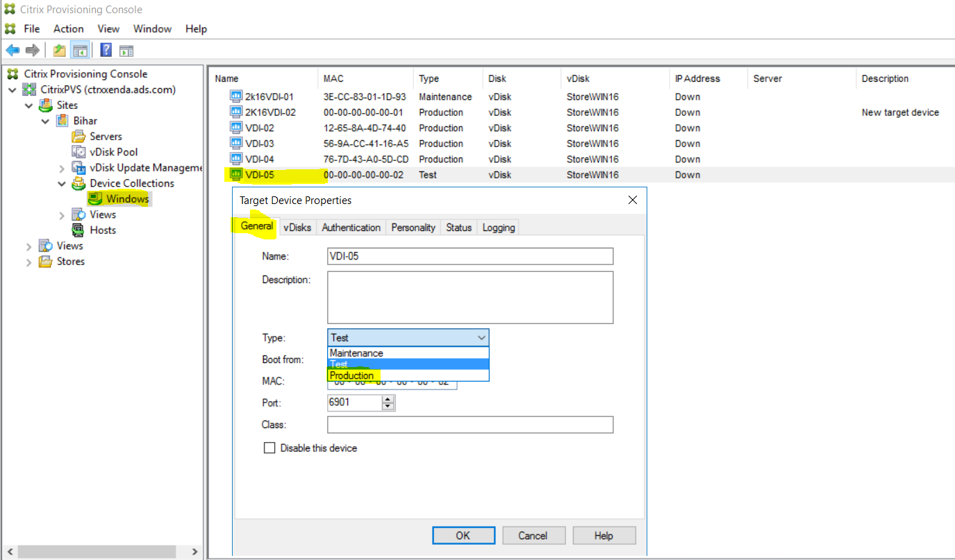
Task: Select the vDisk Pool icon
Action: click(x=78, y=152)
